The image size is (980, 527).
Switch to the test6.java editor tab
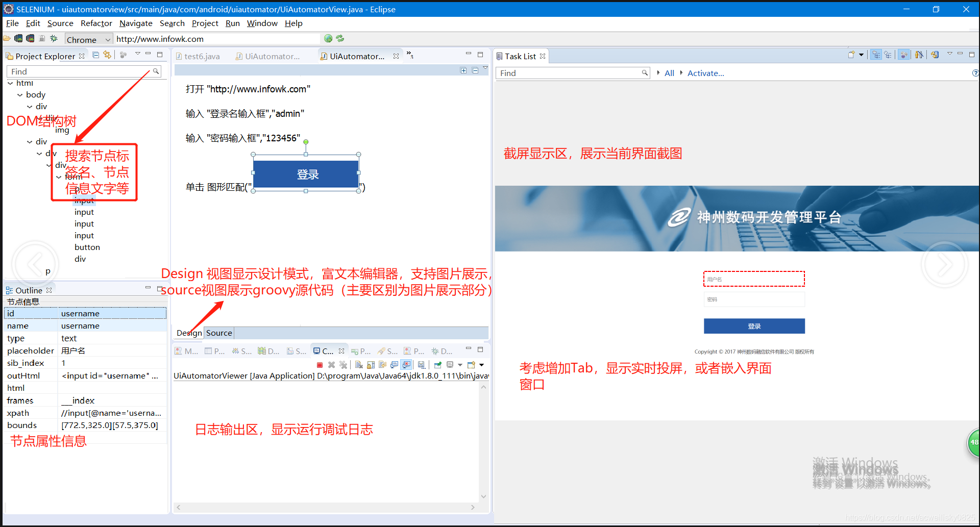198,56
